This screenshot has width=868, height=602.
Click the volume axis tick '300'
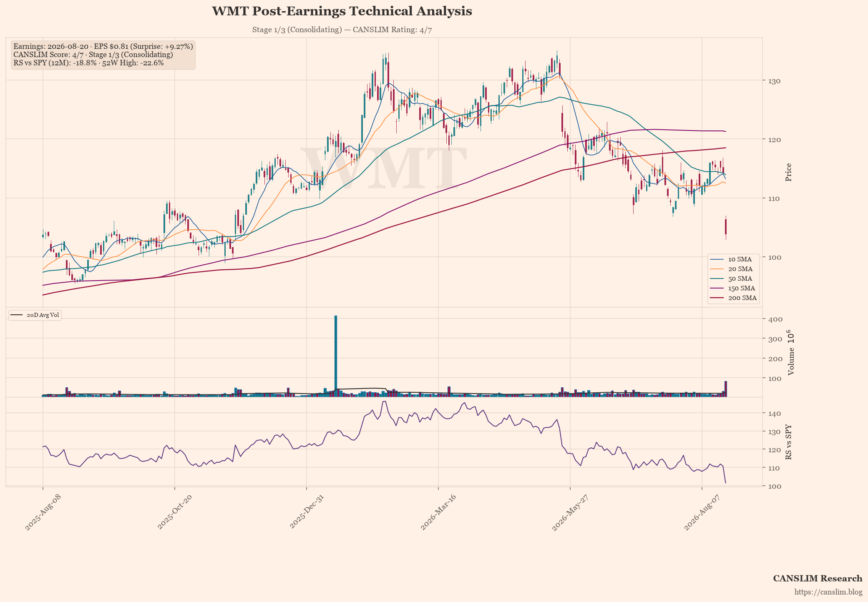click(775, 339)
